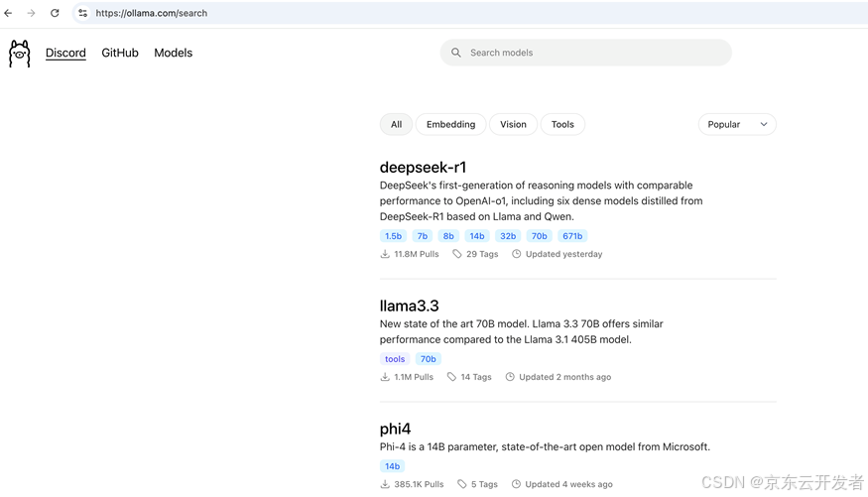Click the download icon beside 1.1M Pulls
The image size is (868, 497).
[385, 377]
